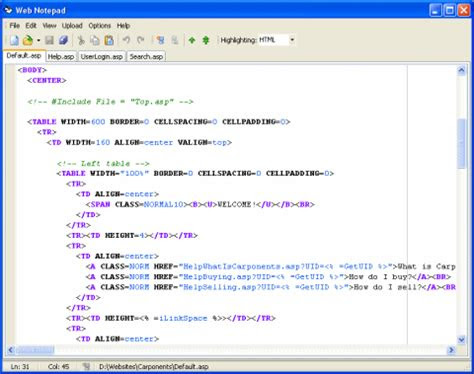This screenshot has height=374, width=474.
Task: Click the Save All icon
Action: [63, 40]
